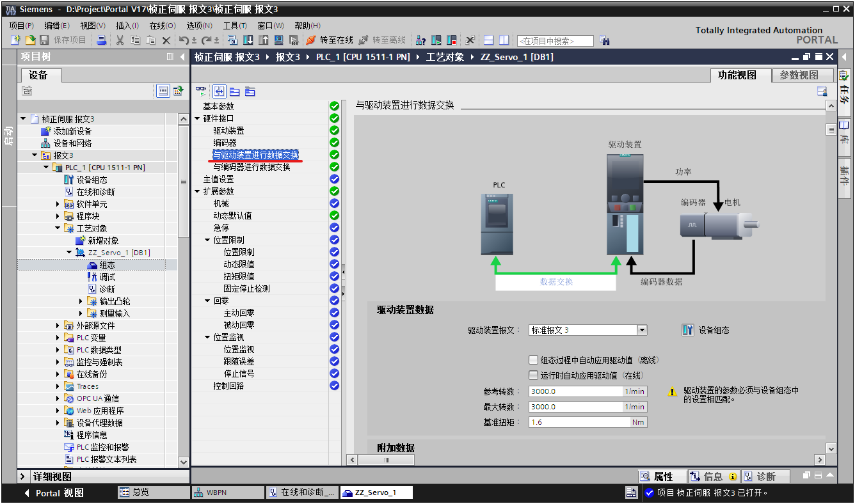Click the Undo arrow icon
Viewport: 855px width, 504px height.
183,40
